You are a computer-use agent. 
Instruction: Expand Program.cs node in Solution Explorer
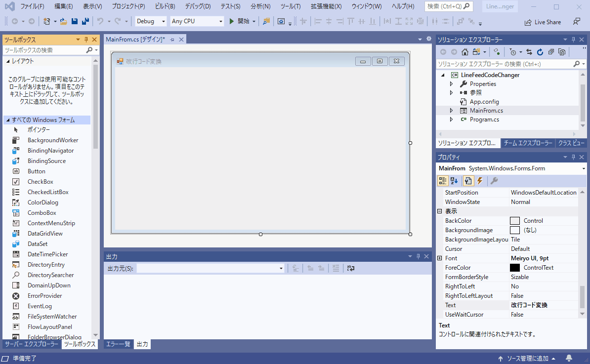[452, 120]
